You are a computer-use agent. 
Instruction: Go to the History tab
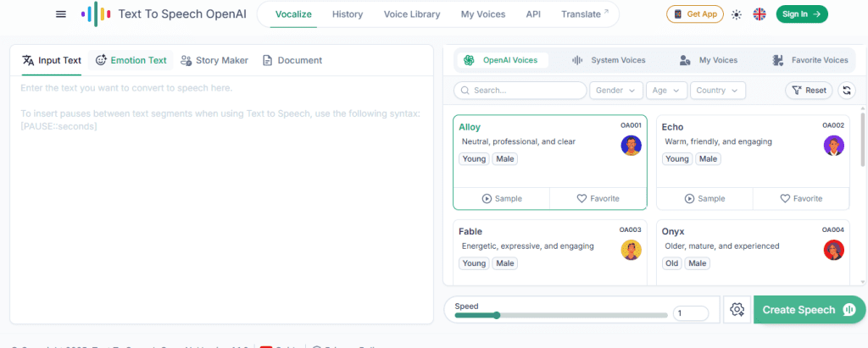pyautogui.click(x=348, y=14)
